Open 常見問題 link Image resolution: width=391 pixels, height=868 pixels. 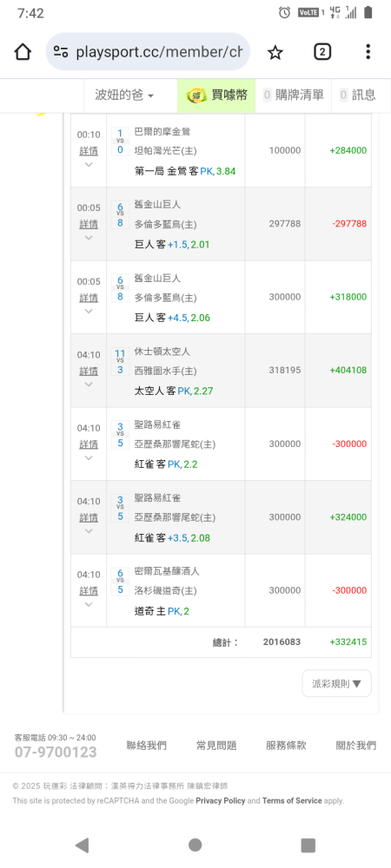point(216,746)
